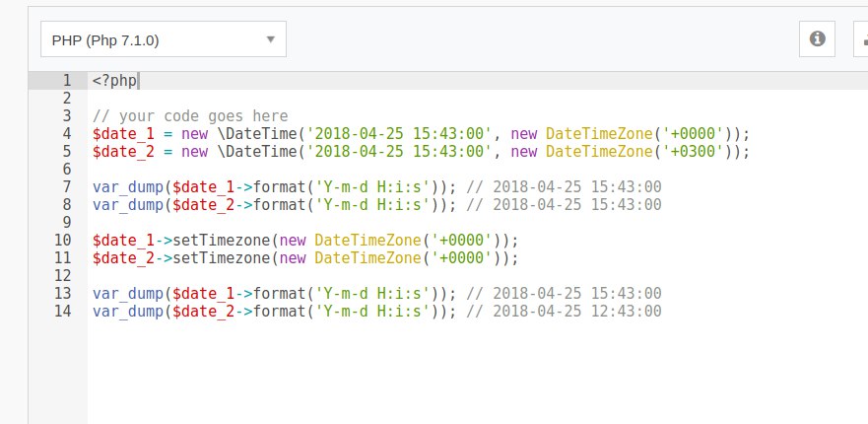Click setTimezone call on line 11
The height and width of the screenshot is (424, 868).
point(222,258)
